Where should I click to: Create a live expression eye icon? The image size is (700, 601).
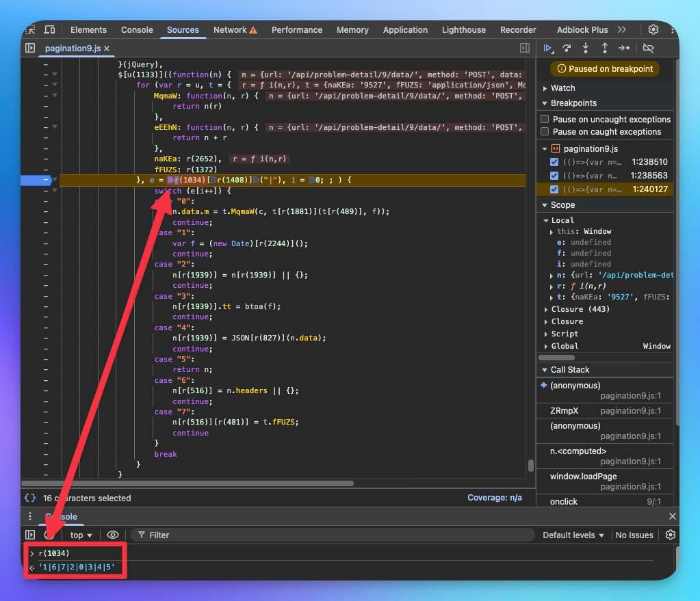coord(113,535)
